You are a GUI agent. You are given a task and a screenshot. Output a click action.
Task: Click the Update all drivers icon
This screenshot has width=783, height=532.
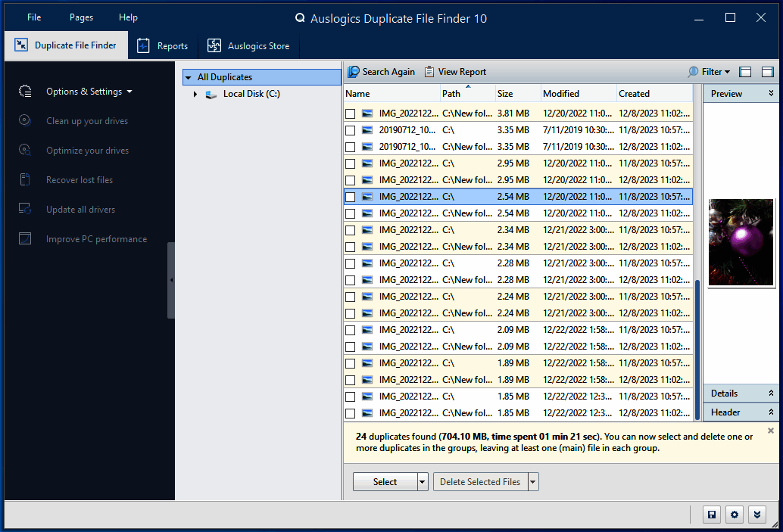25,209
